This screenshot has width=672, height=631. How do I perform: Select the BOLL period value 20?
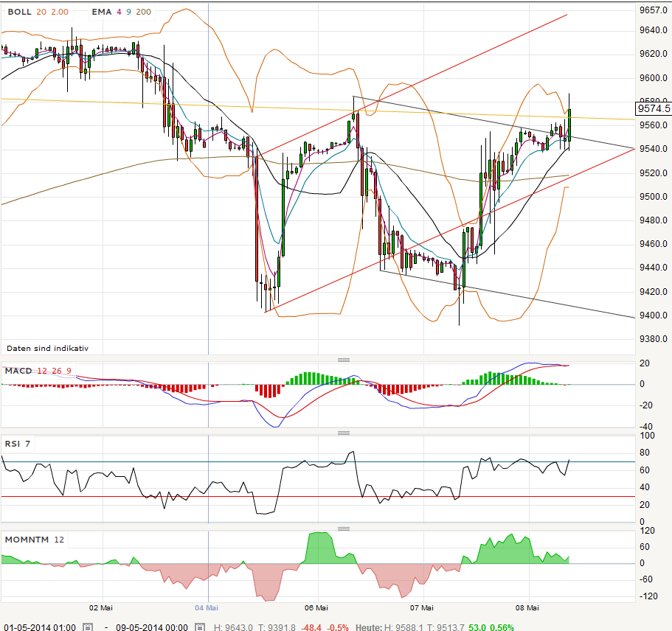41,12
